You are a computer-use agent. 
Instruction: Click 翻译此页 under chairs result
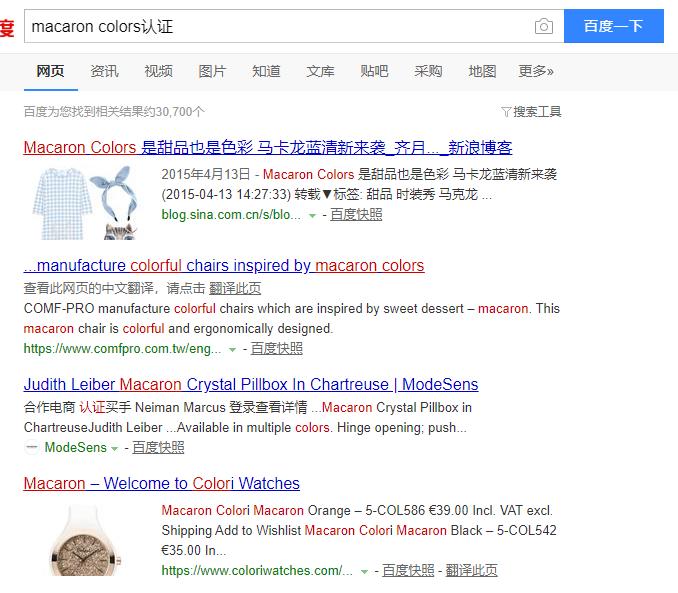(235, 288)
